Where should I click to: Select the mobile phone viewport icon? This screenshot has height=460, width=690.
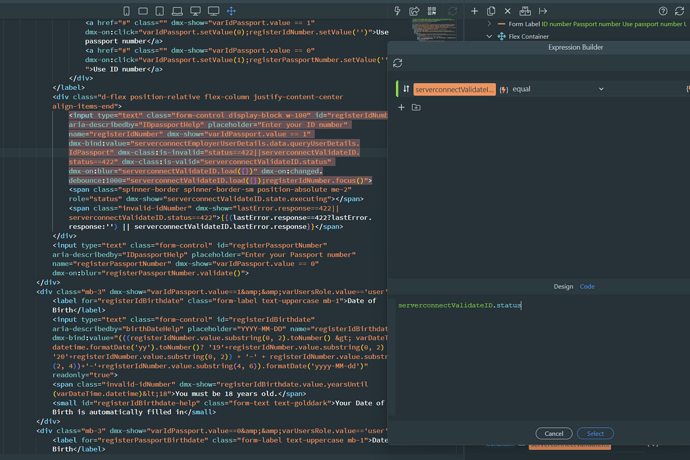click(126, 11)
